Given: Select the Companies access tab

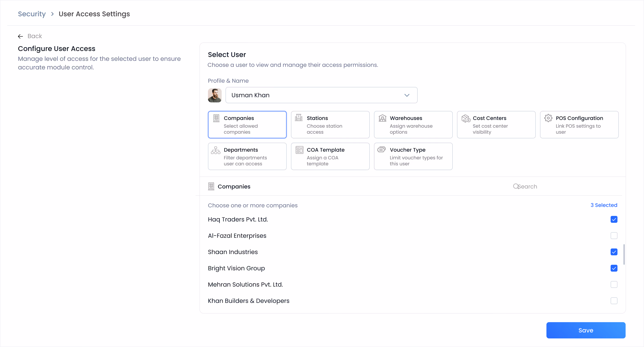Looking at the screenshot, I should pyautogui.click(x=247, y=125).
